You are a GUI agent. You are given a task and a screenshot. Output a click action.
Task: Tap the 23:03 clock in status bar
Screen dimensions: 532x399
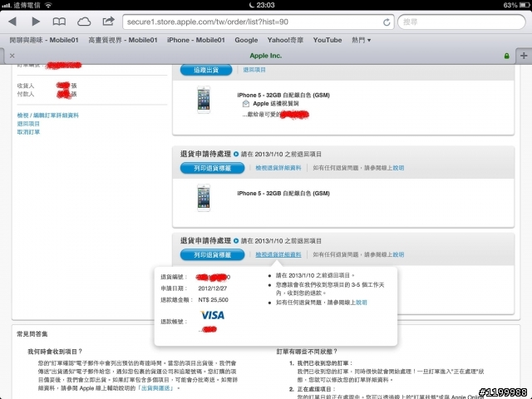pos(265,5)
